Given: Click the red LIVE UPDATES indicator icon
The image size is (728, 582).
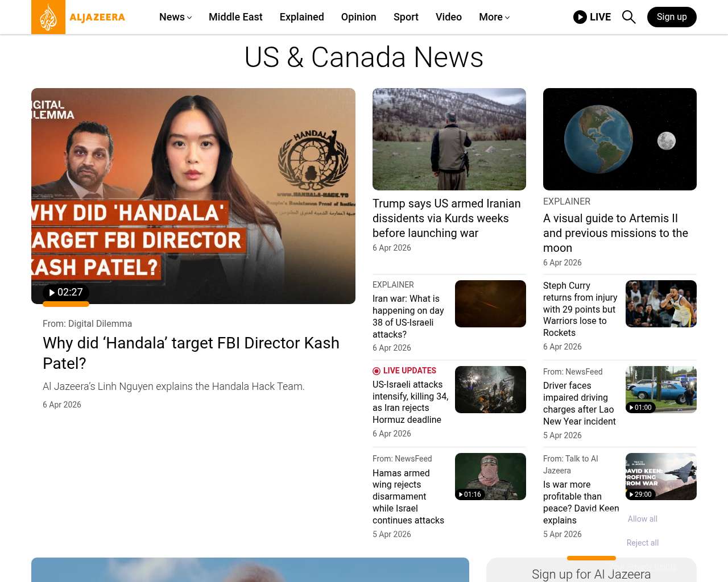Looking at the screenshot, I should click(377, 371).
